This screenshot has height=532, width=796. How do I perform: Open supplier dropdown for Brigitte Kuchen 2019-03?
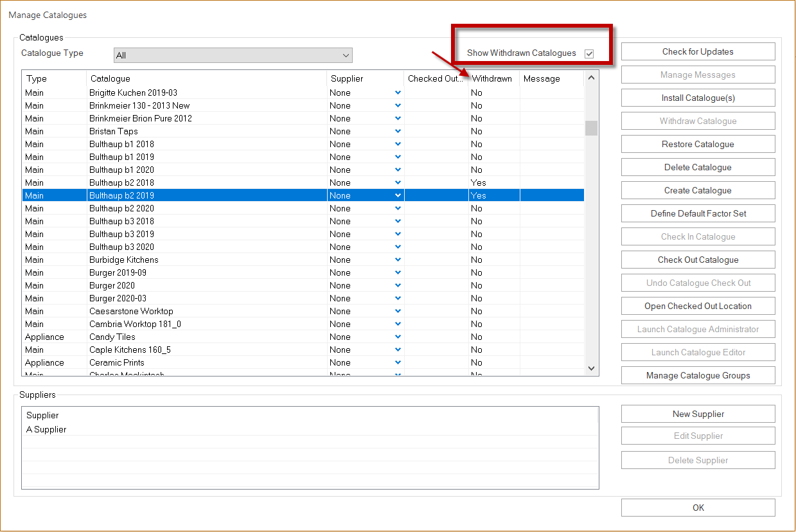398,93
